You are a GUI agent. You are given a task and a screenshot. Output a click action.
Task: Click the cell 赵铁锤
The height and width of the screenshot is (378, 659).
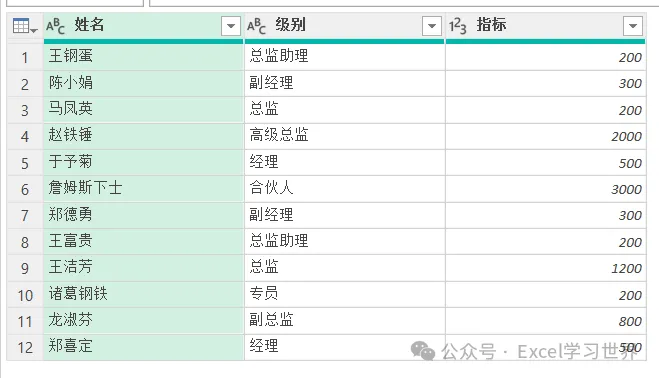[143, 136]
